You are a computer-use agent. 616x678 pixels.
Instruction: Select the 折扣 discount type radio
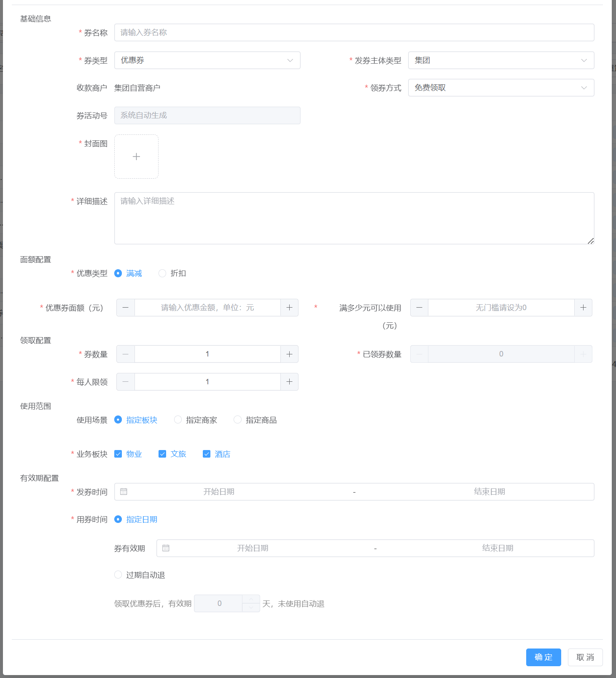[162, 273]
